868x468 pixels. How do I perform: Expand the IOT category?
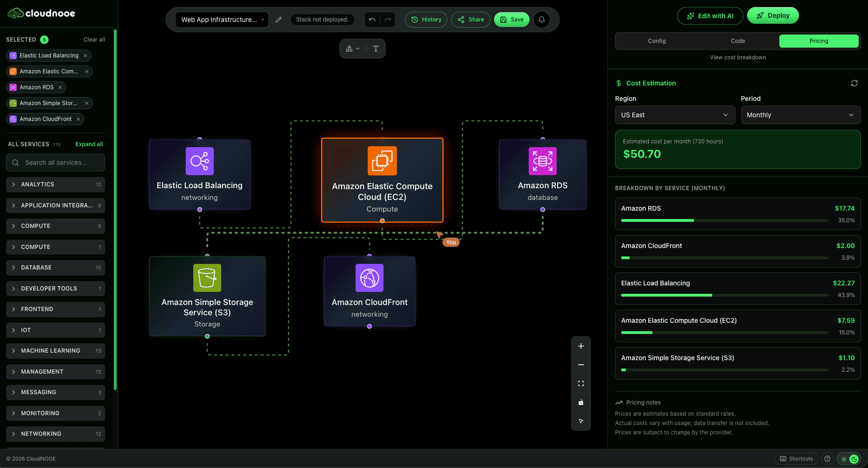tap(56, 330)
